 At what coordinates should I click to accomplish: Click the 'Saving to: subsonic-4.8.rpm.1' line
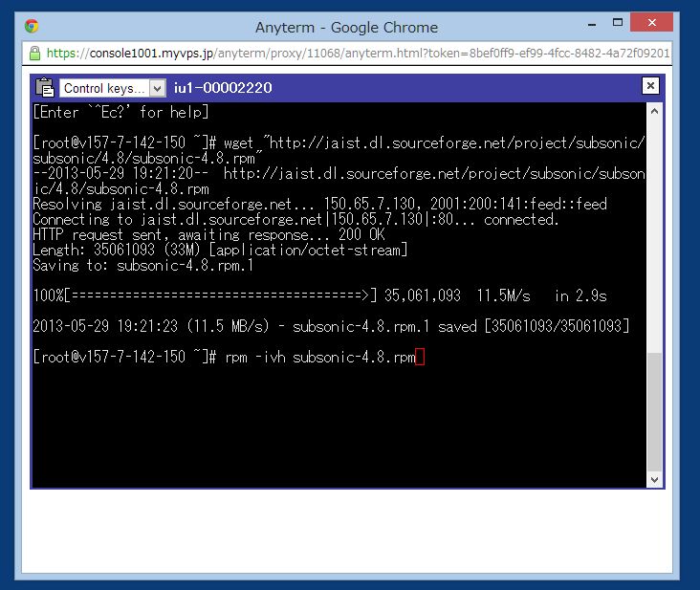142,266
